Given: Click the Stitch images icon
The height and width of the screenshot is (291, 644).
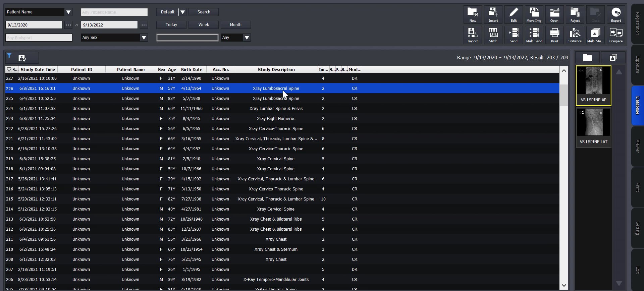Looking at the screenshot, I should [493, 35].
